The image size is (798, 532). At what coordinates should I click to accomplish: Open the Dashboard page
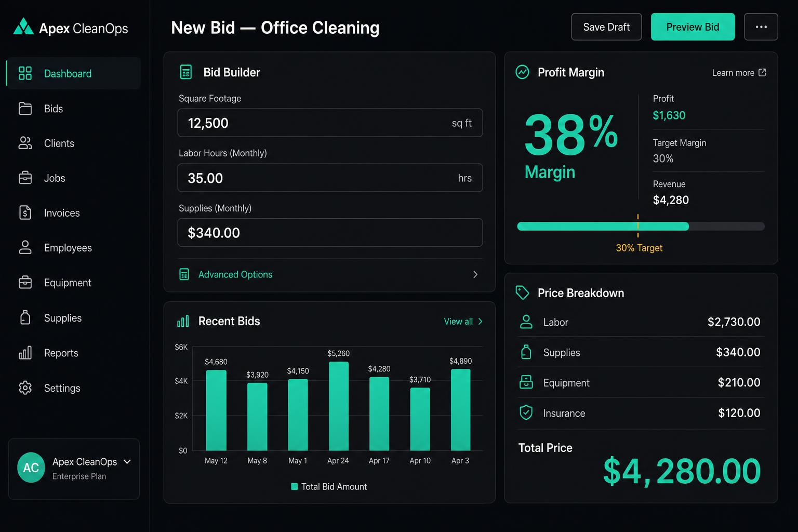coord(73,73)
